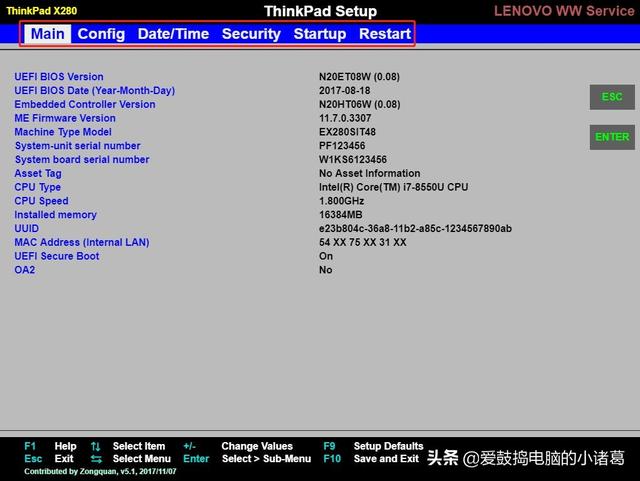Select the UEFI Secure Boot label

[57, 256]
